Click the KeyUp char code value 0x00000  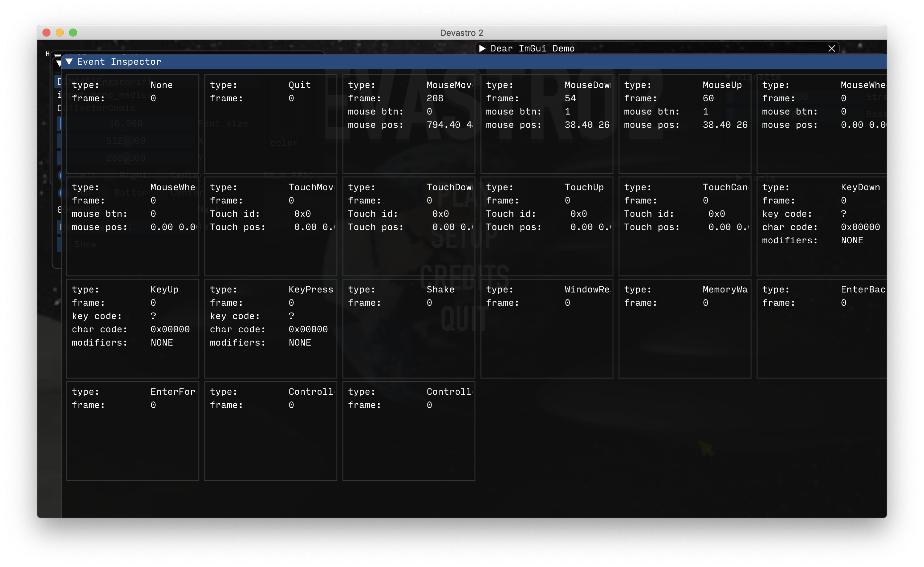pyautogui.click(x=170, y=329)
